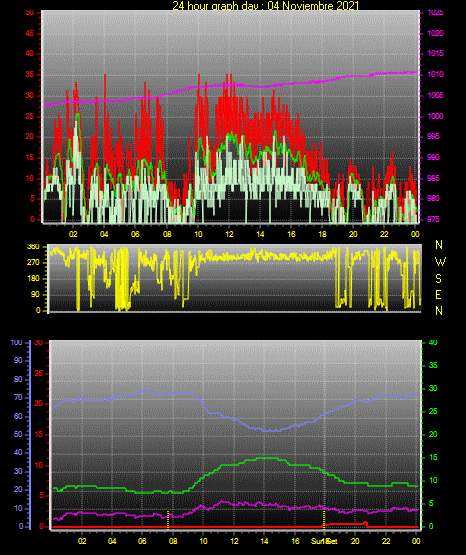Viewport: 466px width, 555px height.
Task: Click the blue 90 on the humidity axis
Action: pyautogui.click(x=18, y=360)
